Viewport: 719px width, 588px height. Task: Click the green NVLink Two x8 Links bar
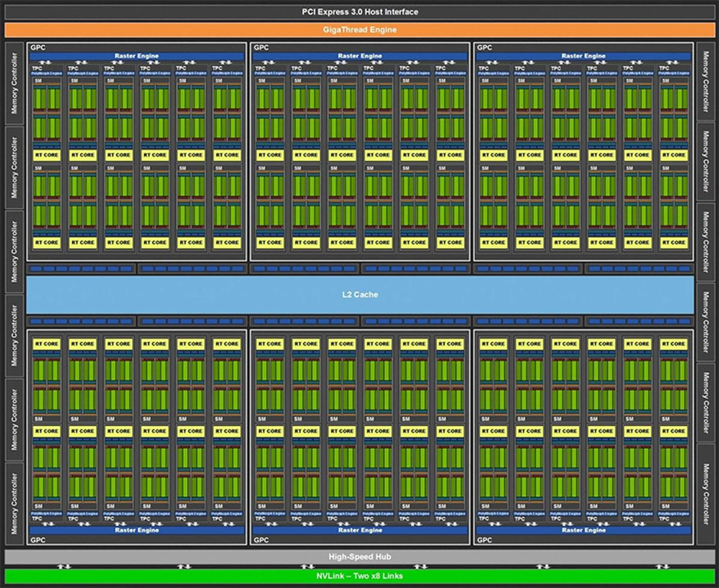click(x=359, y=576)
